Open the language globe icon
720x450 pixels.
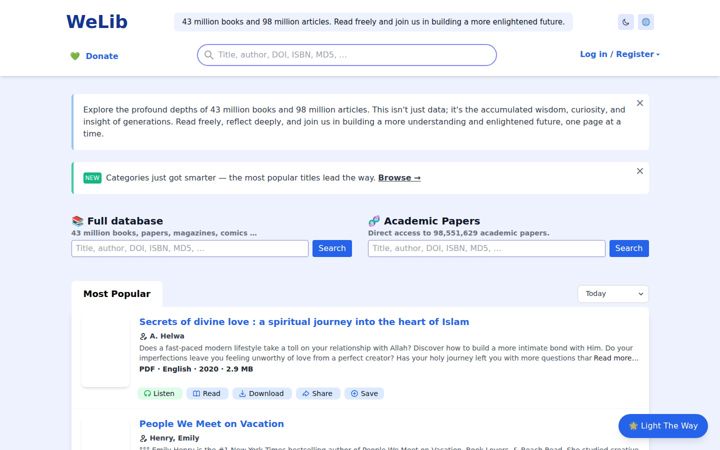coord(646,22)
